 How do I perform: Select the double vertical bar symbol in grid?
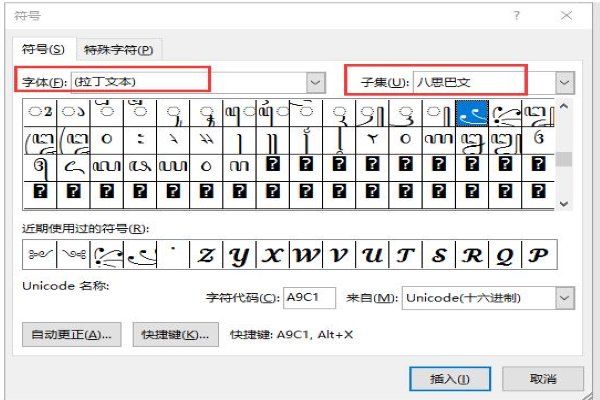[x=272, y=140]
